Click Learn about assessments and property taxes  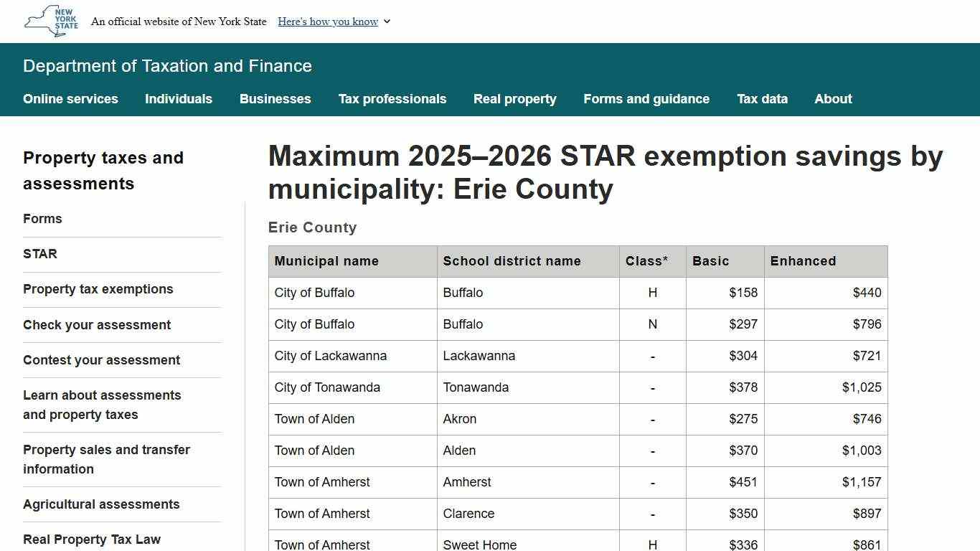(102, 405)
